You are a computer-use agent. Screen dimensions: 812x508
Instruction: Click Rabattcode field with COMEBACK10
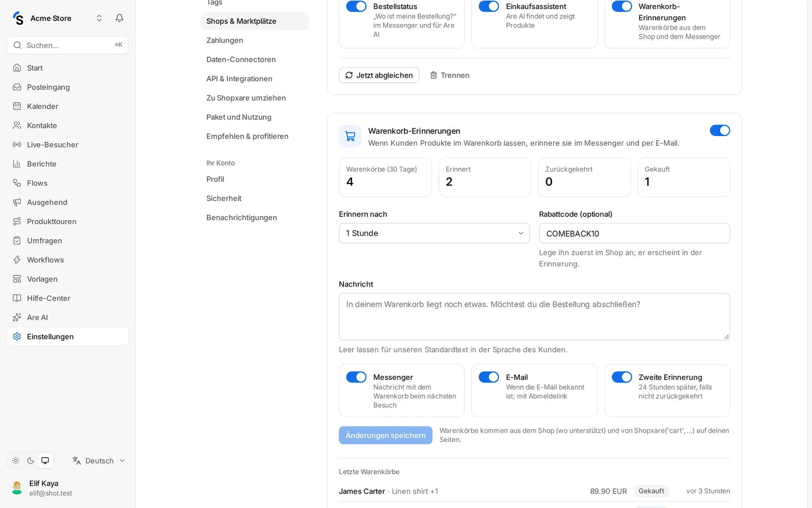[634, 233]
